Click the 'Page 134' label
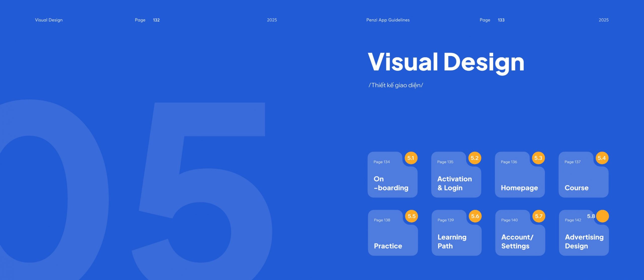 pos(382,162)
